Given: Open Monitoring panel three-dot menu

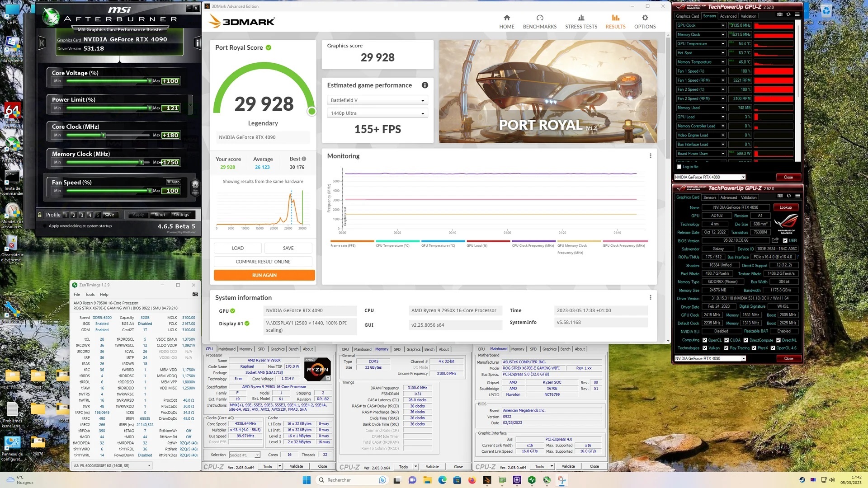Looking at the screenshot, I should (650, 156).
